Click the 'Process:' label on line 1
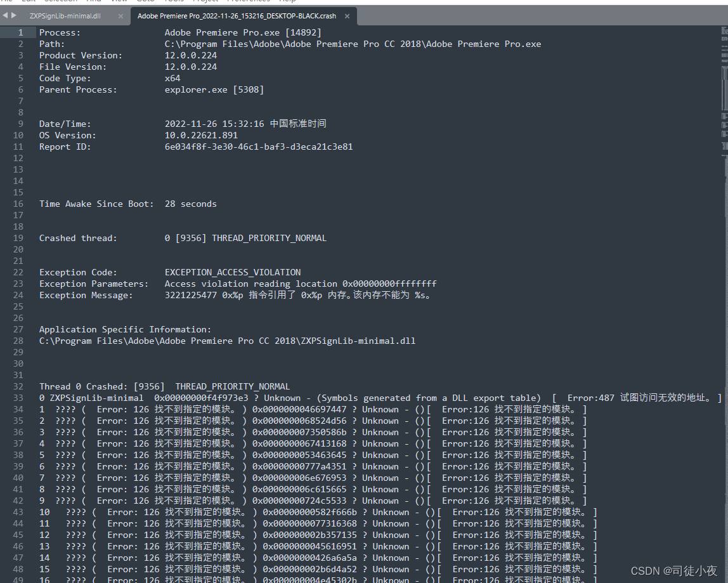This screenshot has height=583, width=728. click(60, 32)
